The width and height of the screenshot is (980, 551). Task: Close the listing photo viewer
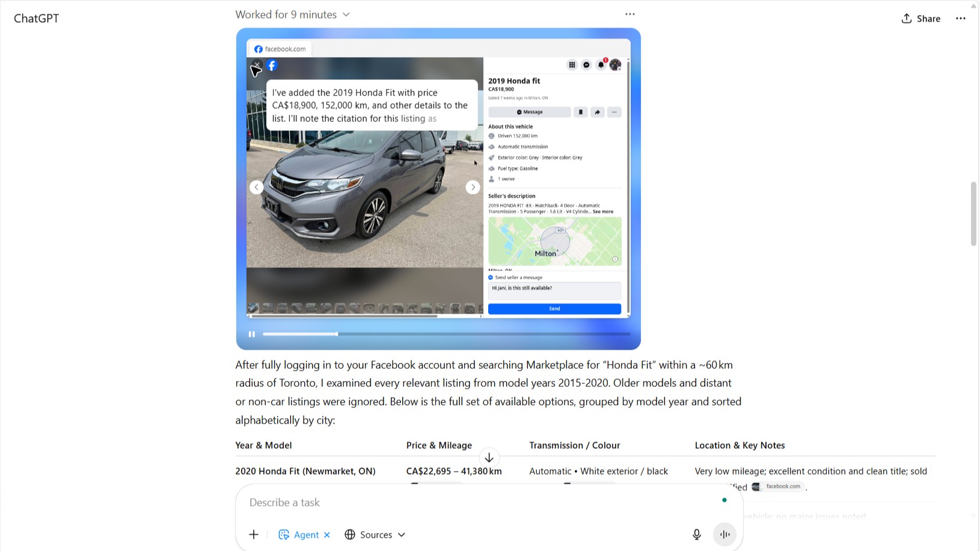point(257,65)
